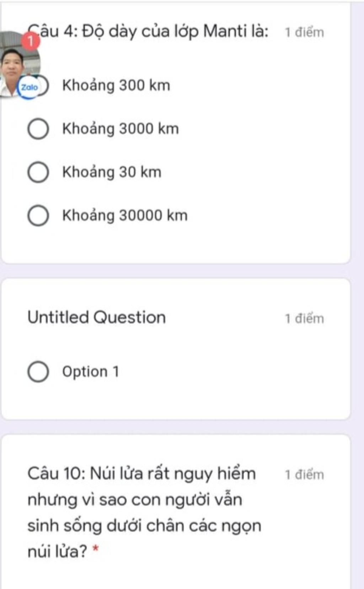Click the 1 điểm label beside Untitled Question
Image resolution: width=364 pixels, height=589 pixels.
pos(305,319)
